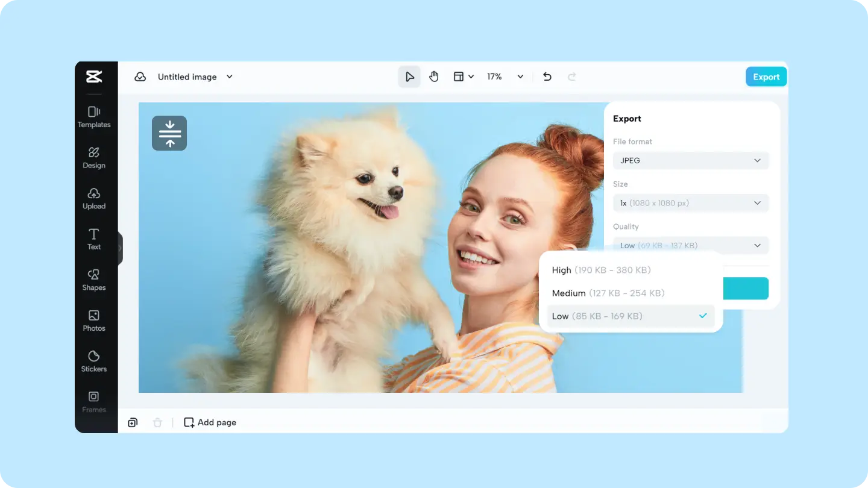Select Low quality option

pos(631,316)
